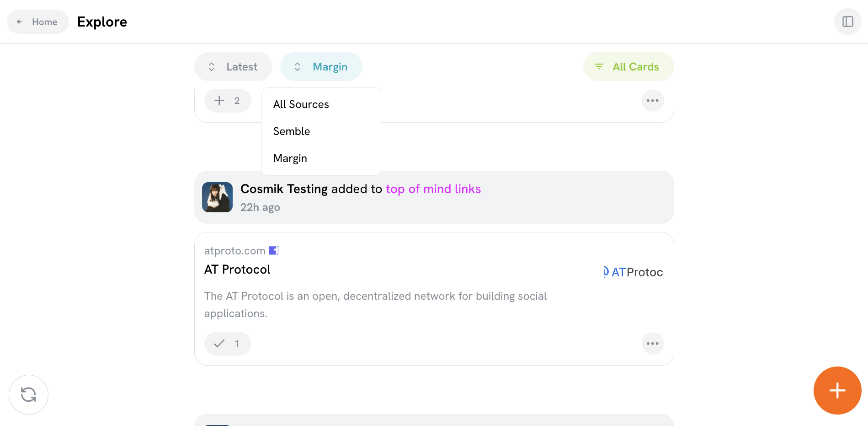Open the AT Protocol card title
This screenshot has width=868, height=426.
click(237, 270)
